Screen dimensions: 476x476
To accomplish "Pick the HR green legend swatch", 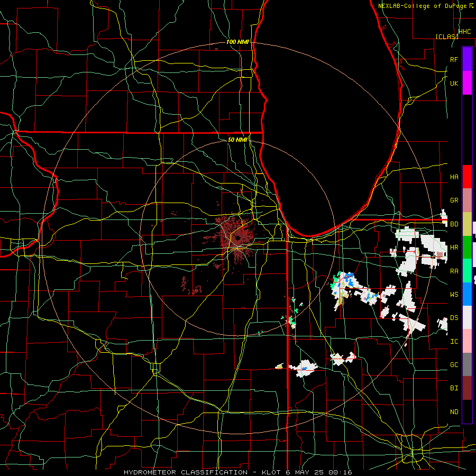I will tap(467, 248).
